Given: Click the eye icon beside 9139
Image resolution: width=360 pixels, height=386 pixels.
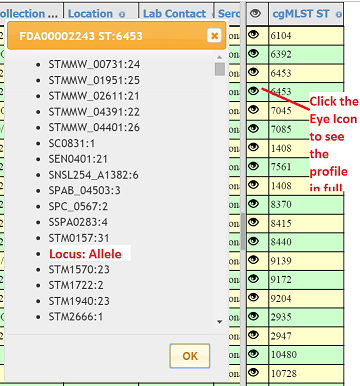Looking at the screenshot, I should click(254, 259).
